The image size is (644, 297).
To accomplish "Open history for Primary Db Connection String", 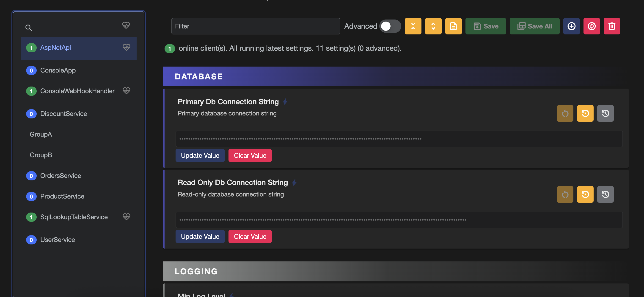I will (x=605, y=113).
